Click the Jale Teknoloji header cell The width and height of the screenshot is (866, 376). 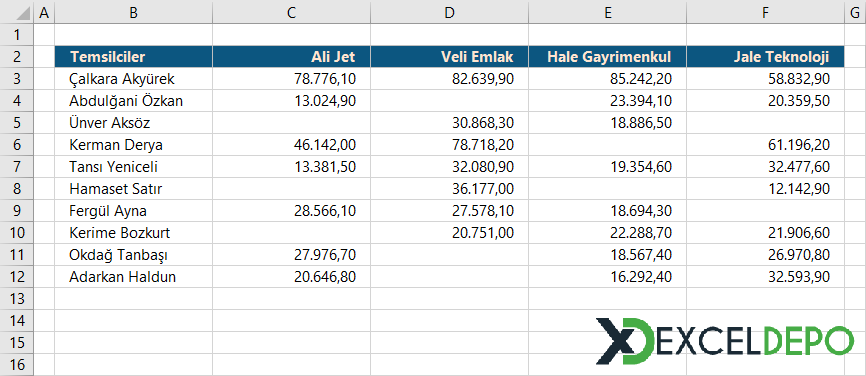pos(765,57)
